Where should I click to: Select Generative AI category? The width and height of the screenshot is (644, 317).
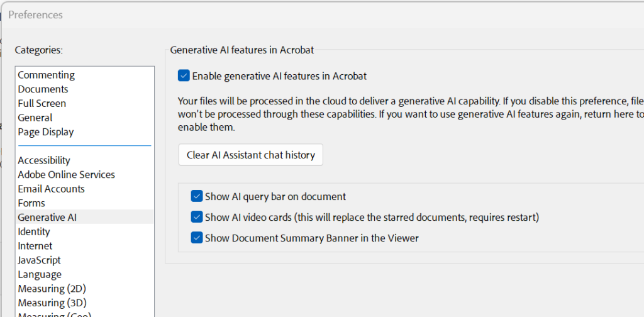tap(84, 217)
